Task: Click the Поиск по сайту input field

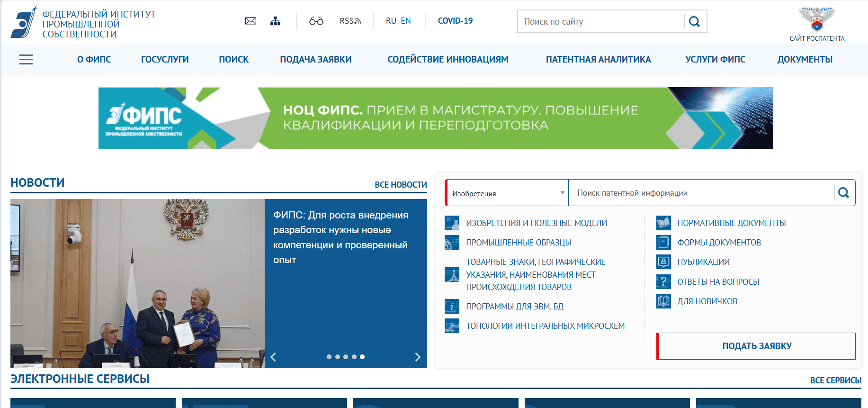Action: coord(601,21)
